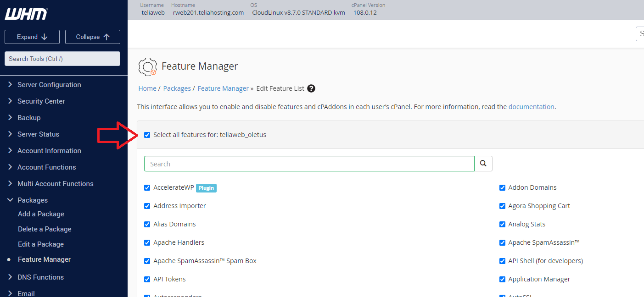Go to Home breadcrumb link
Image resolution: width=644 pixels, height=297 pixels.
[x=147, y=88]
